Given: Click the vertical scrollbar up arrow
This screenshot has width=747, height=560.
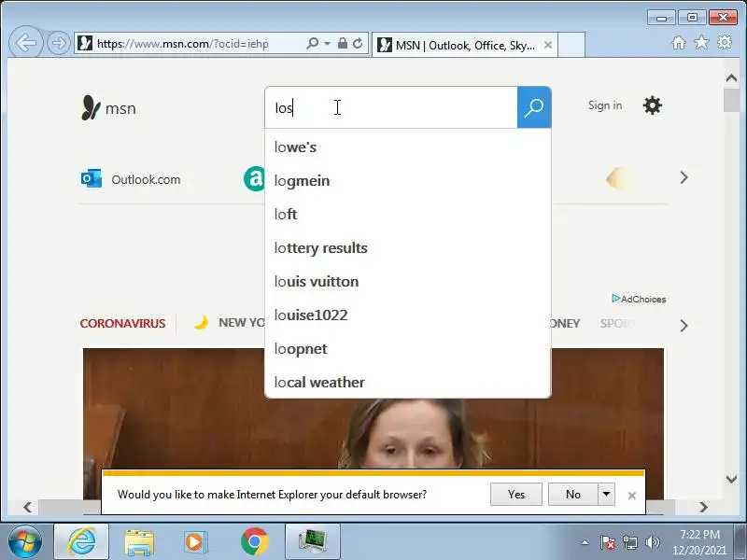Looking at the screenshot, I should coord(732,77).
